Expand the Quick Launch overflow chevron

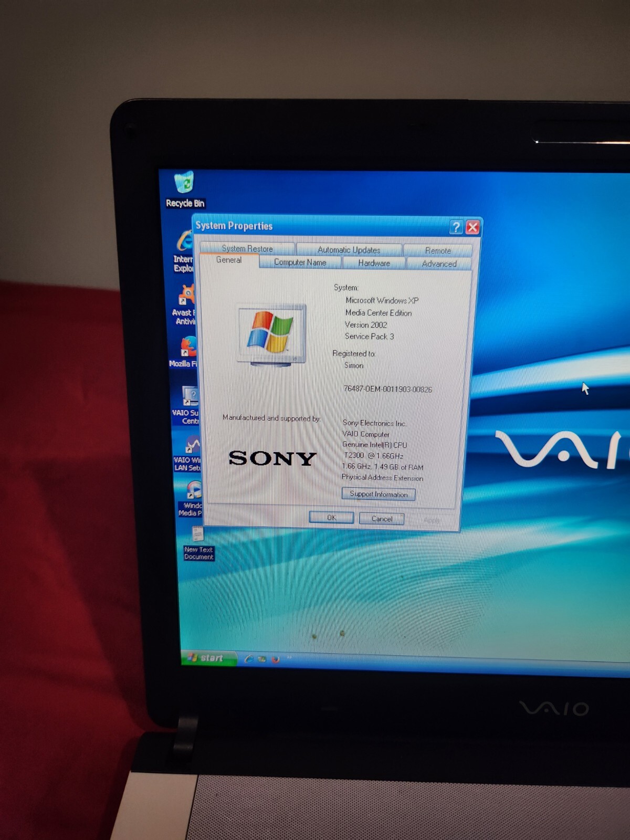tap(289, 657)
